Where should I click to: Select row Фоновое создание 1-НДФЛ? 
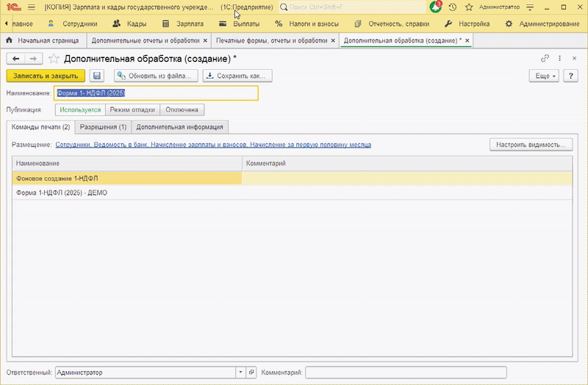coord(292,178)
